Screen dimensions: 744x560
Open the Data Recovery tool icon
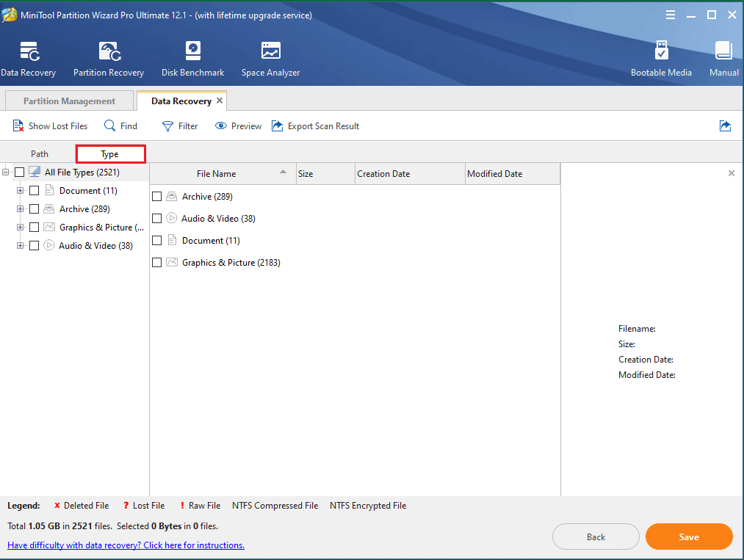coord(29,51)
